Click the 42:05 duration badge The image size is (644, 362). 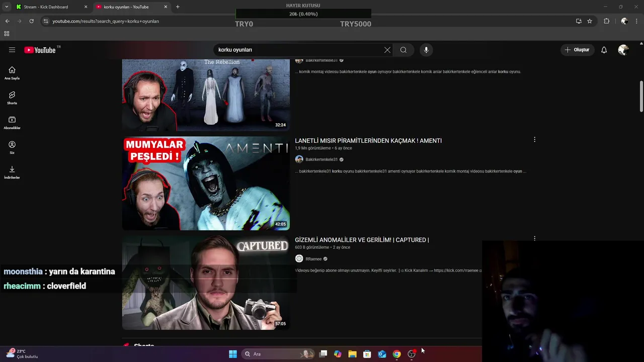[x=280, y=224]
